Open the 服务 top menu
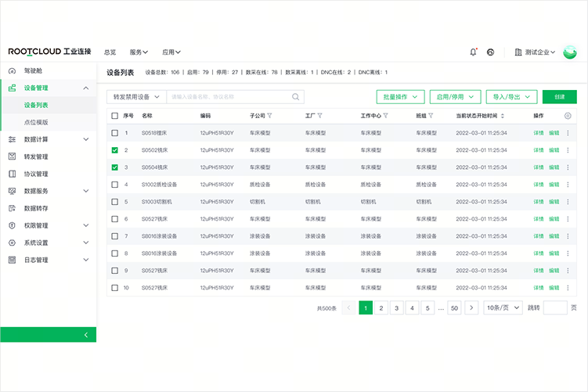Viewport: 588px width, 392px height. pyautogui.click(x=139, y=52)
